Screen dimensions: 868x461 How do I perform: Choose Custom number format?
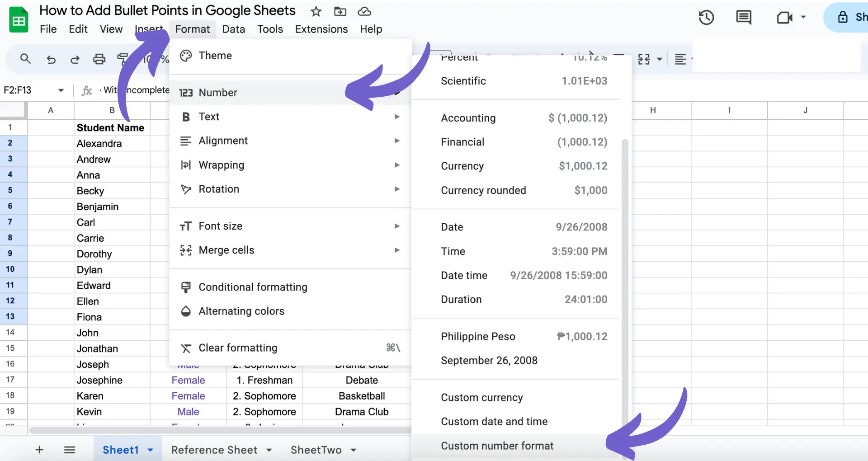(516, 446)
